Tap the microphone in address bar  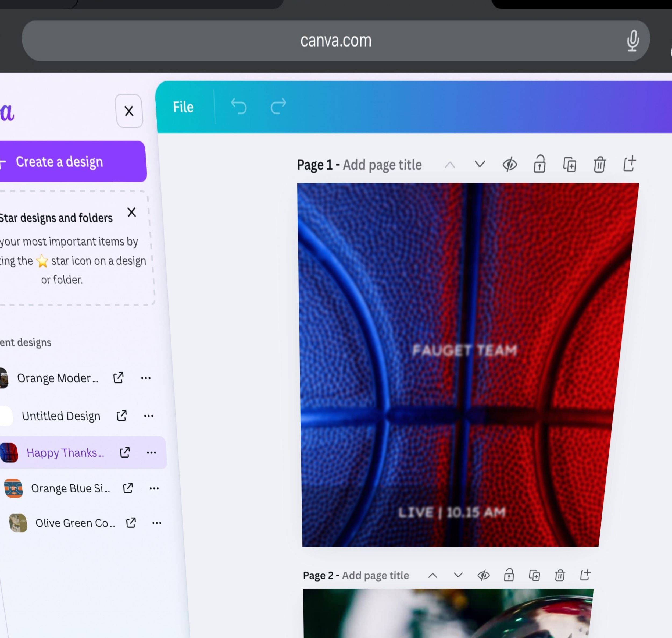point(632,41)
